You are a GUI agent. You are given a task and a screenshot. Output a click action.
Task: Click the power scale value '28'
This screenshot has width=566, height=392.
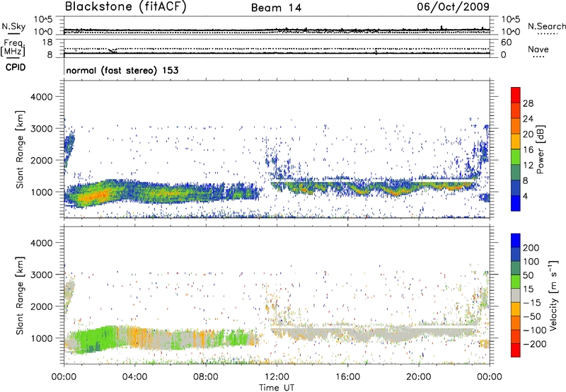pyautogui.click(x=528, y=103)
